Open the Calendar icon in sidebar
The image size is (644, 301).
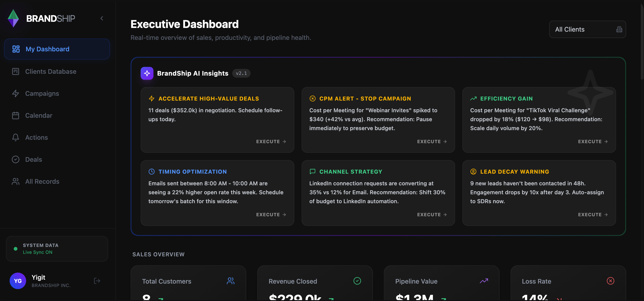tap(16, 115)
